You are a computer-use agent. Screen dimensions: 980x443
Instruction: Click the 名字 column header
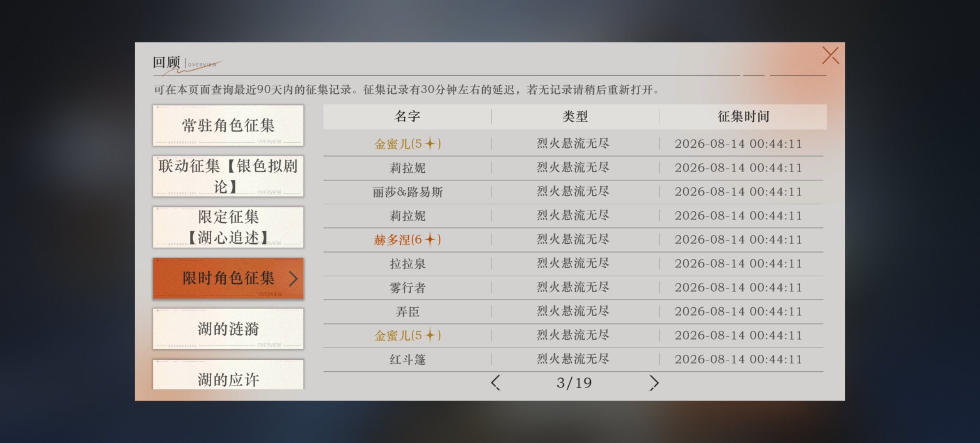pos(407,116)
